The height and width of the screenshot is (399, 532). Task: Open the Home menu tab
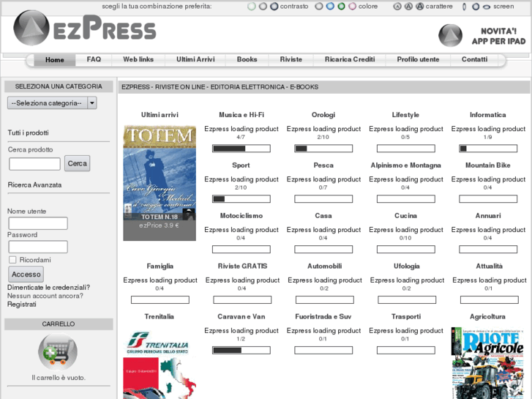click(55, 60)
